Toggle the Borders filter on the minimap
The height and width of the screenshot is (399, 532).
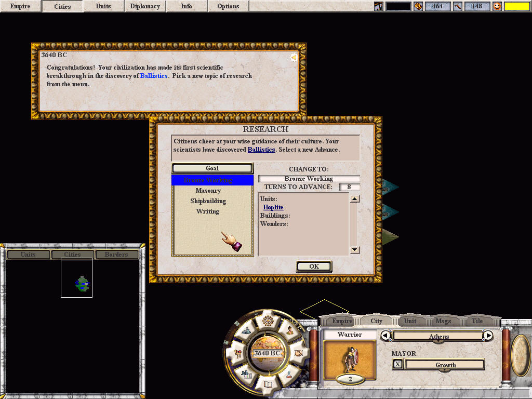click(x=116, y=255)
